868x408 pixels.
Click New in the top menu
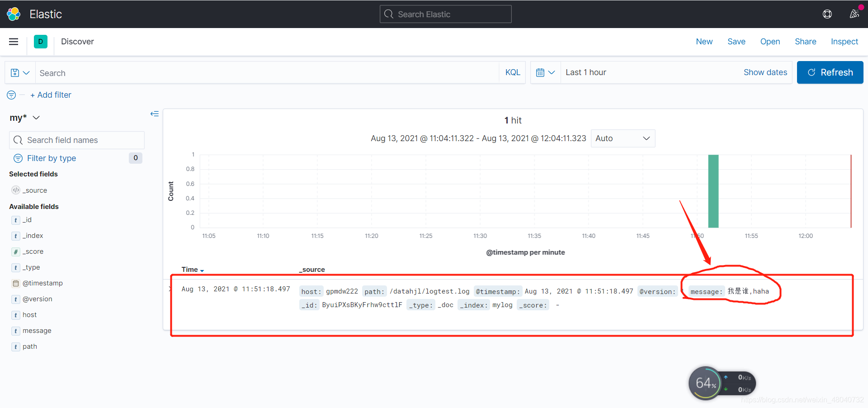coord(704,42)
